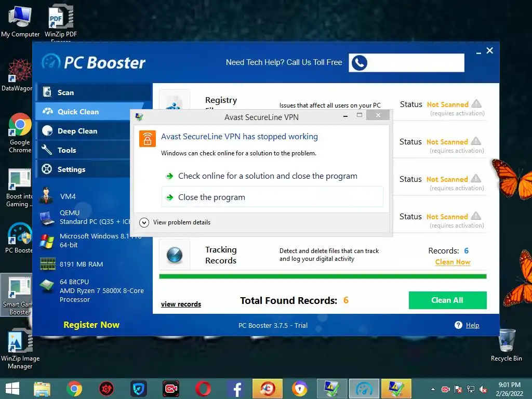Click the Help question mark icon
Viewport: 532px width, 399px height.
(458, 325)
